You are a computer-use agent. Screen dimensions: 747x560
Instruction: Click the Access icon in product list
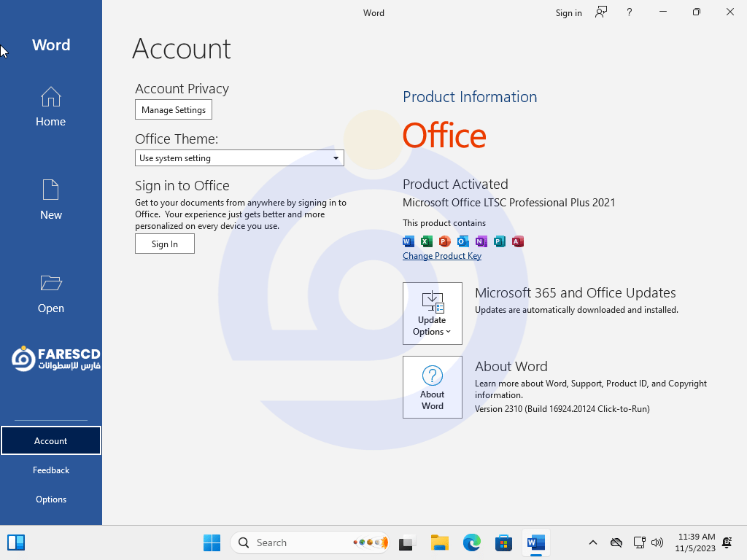coord(518,241)
